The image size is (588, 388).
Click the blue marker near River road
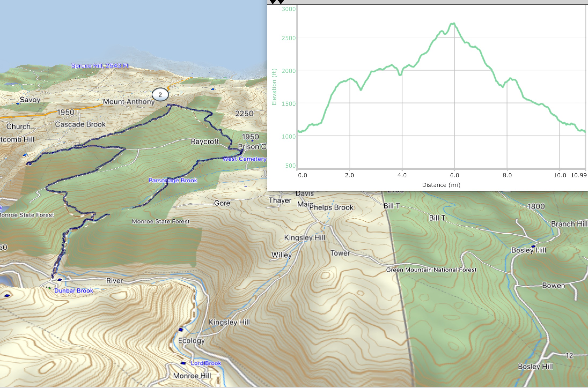tap(60, 280)
